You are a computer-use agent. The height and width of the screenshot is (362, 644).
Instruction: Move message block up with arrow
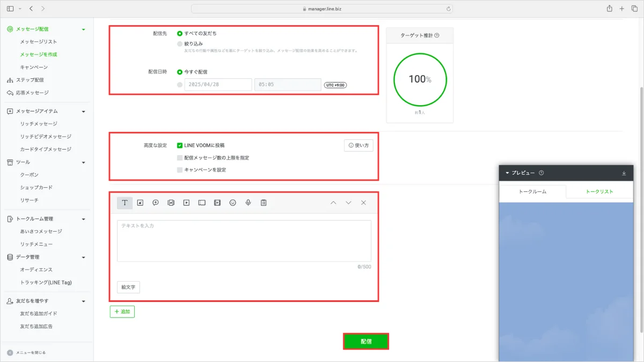(333, 203)
